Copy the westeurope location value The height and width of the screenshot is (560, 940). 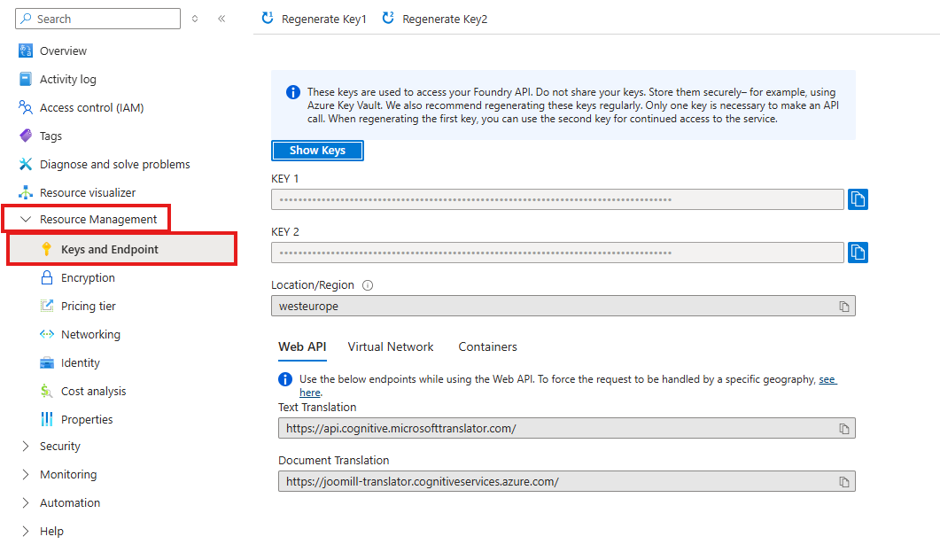tap(844, 307)
